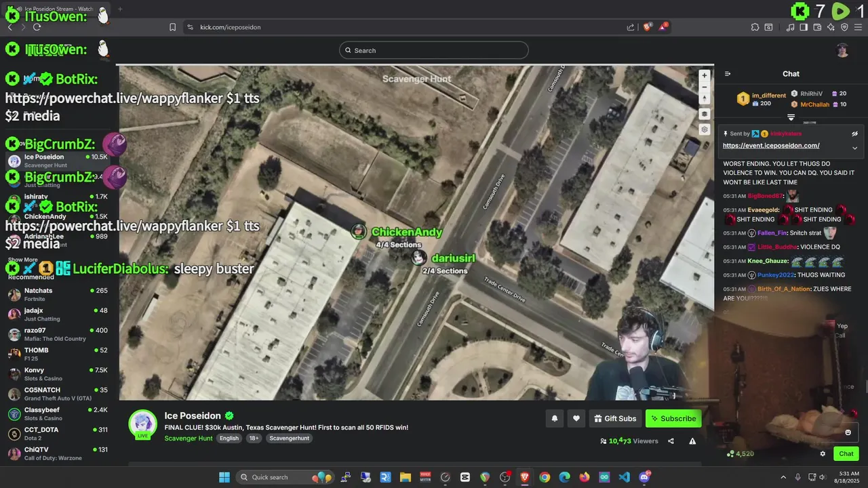Show hidden system tray icons
This screenshot has width=868, height=488.
point(783,477)
